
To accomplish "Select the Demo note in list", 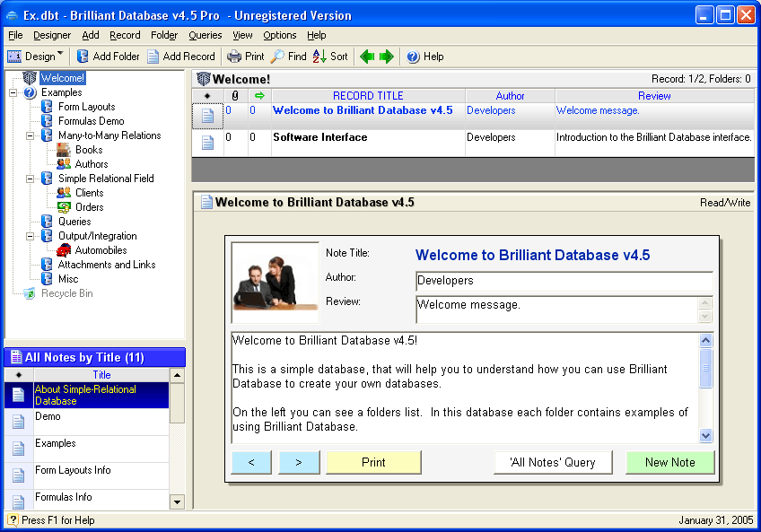I will pyautogui.click(x=86, y=422).
